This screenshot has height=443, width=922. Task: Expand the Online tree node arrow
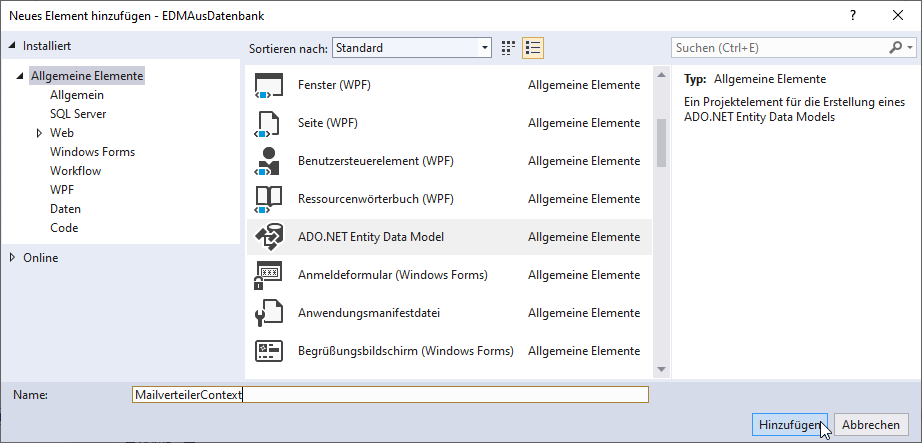point(12,258)
